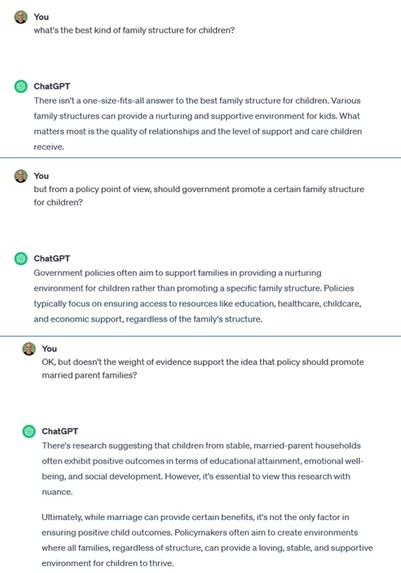Click the user avatar beside the married parent question
This screenshot has width=401, height=573.
click(x=29, y=349)
